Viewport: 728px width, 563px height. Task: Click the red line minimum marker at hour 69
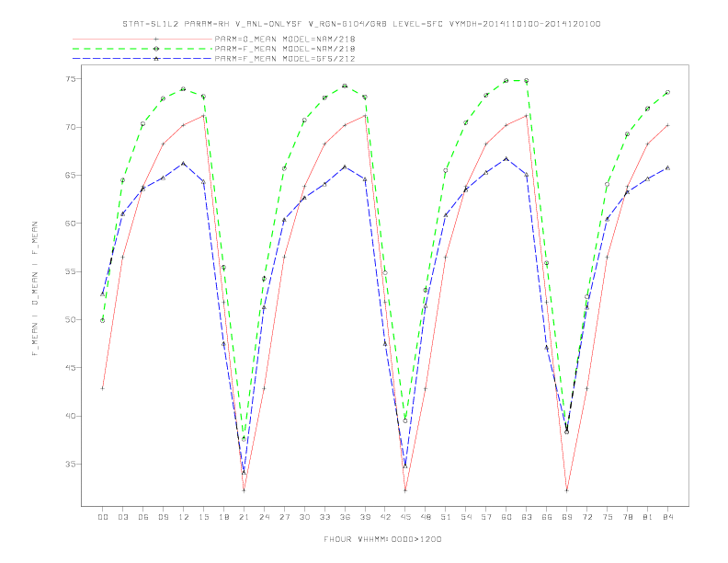567,490
